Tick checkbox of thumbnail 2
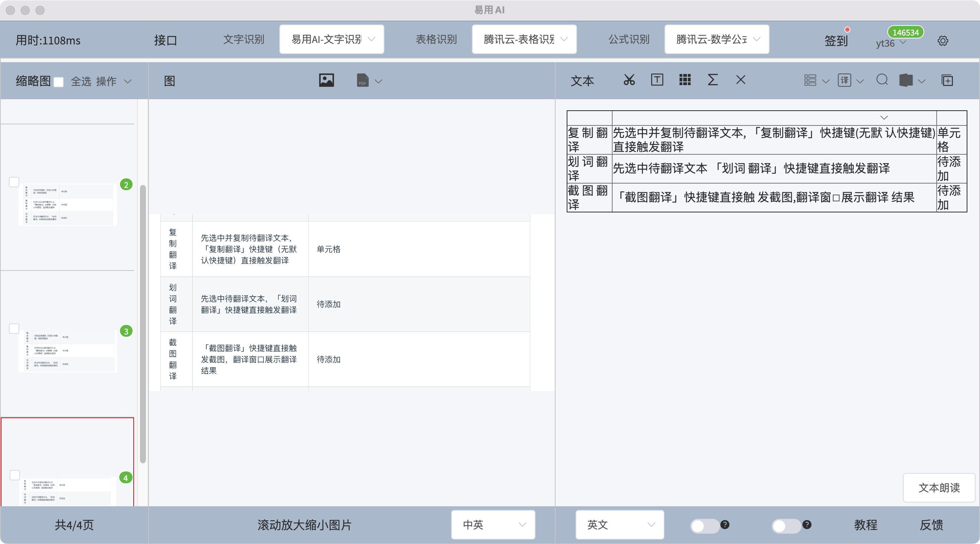The height and width of the screenshot is (544, 980). [x=14, y=182]
